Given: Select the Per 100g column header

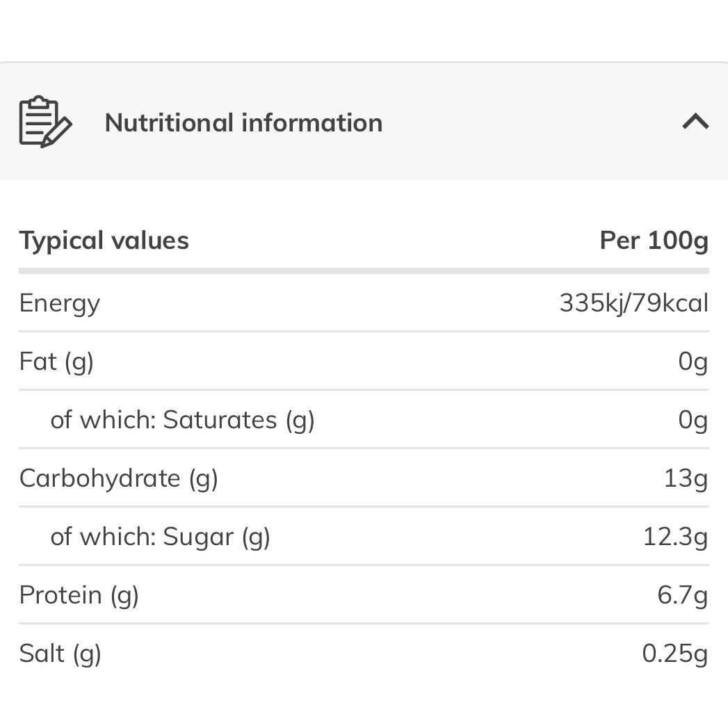Looking at the screenshot, I should 654,241.
